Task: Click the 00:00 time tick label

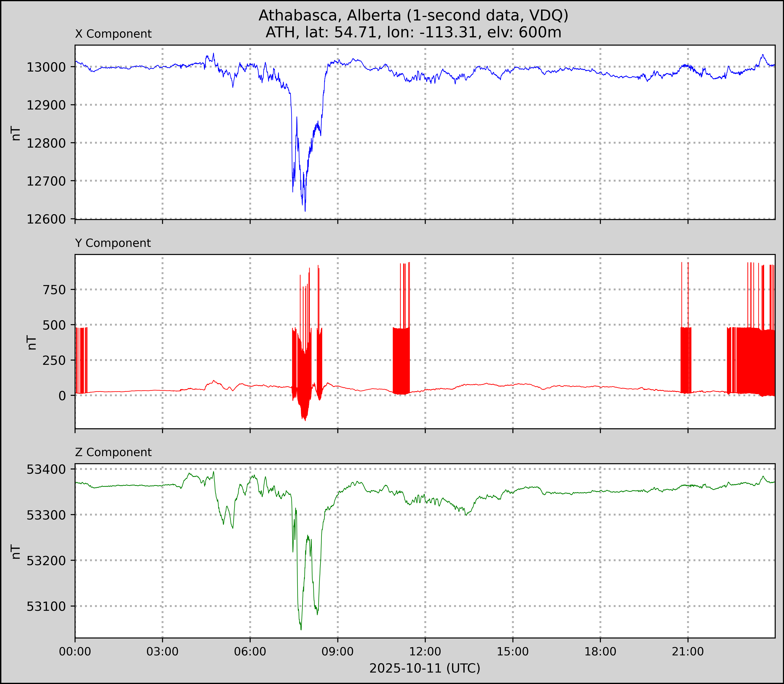Action: pos(75,652)
